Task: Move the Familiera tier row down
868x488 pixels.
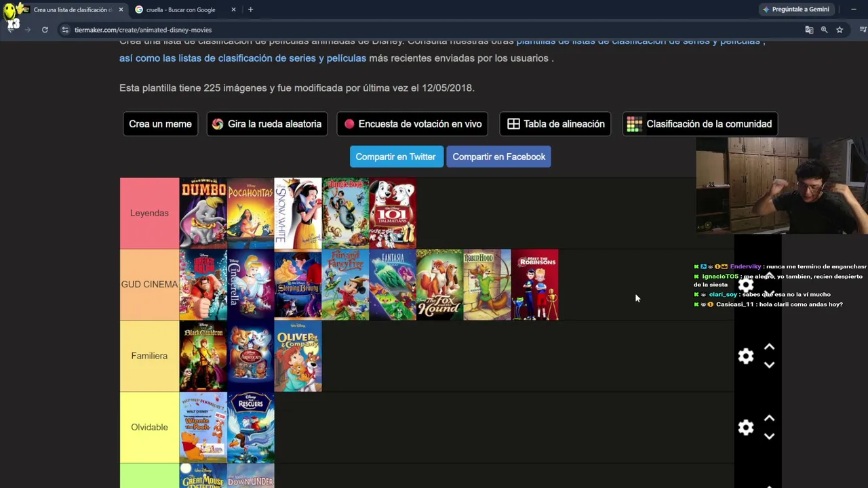Action: pos(769,365)
